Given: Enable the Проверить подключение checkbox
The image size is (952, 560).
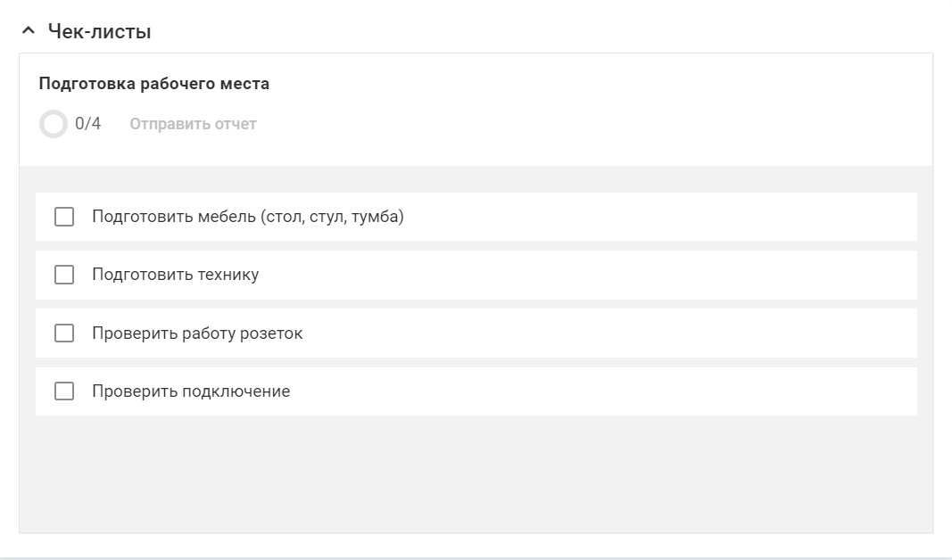Looking at the screenshot, I should pyautogui.click(x=64, y=391).
